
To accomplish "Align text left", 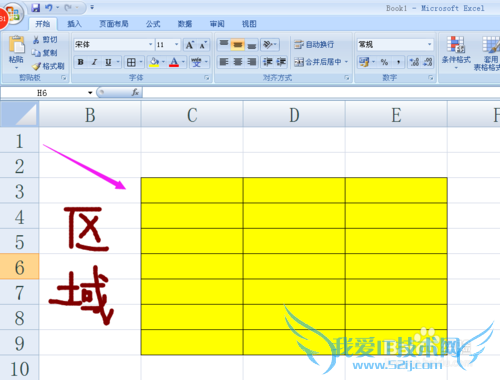I will click(224, 62).
